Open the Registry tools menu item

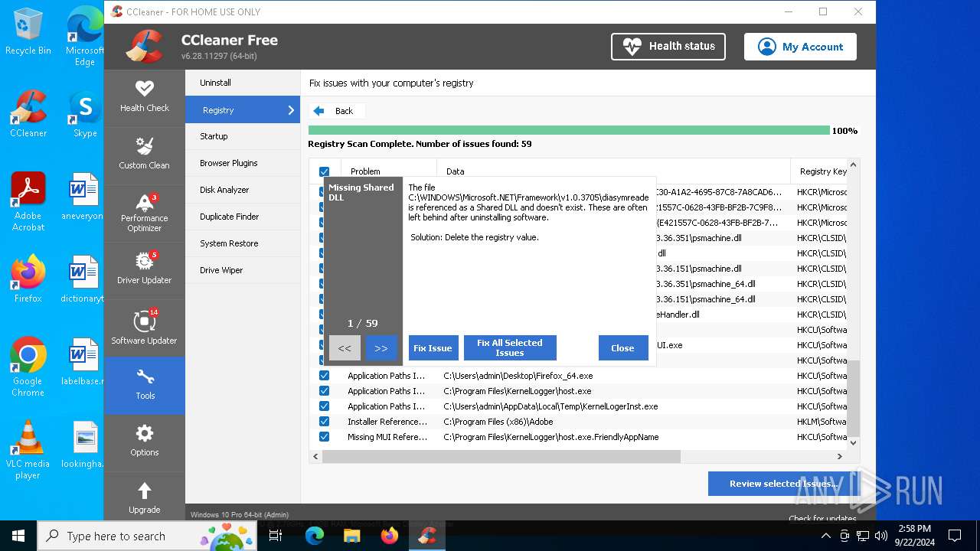(x=243, y=110)
